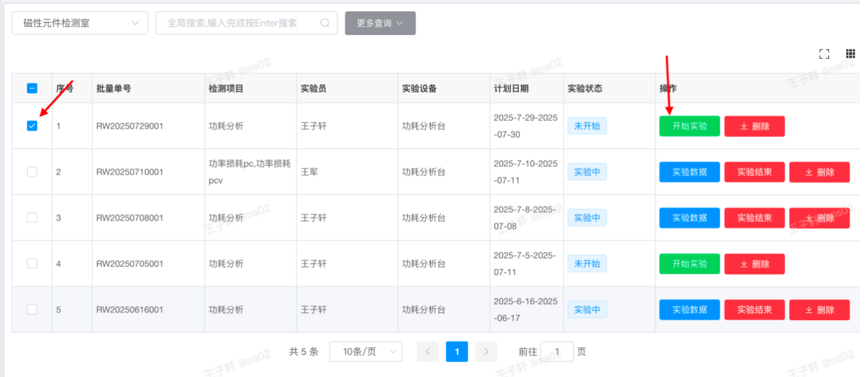This screenshot has height=377, width=868.
Task: Open the grid column settings icon
Action: 851,54
